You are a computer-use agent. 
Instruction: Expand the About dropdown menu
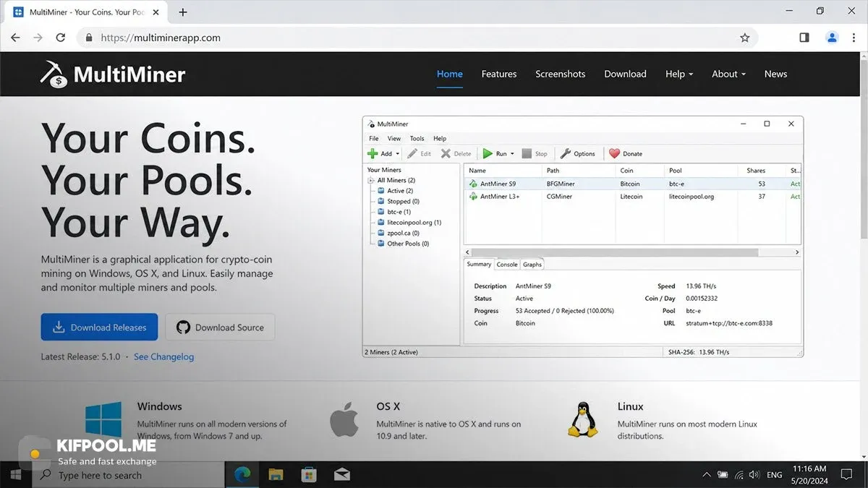click(728, 74)
